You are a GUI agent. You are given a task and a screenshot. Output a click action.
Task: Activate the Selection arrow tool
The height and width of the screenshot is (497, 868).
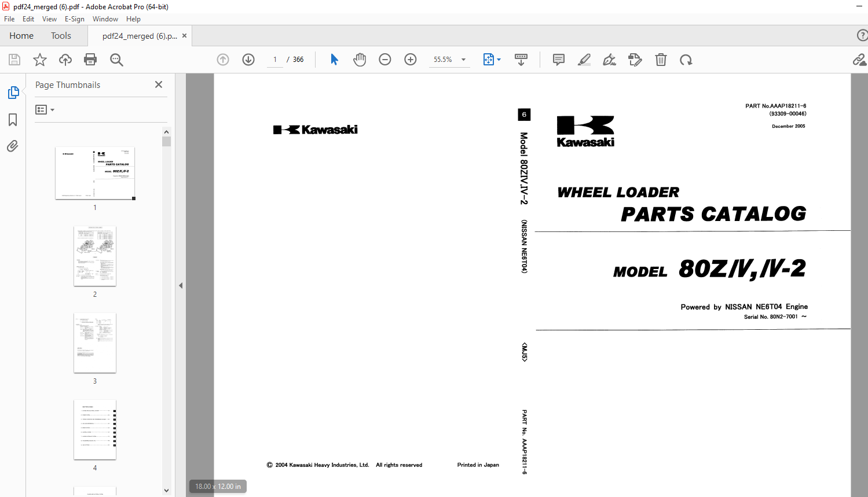pos(334,60)
